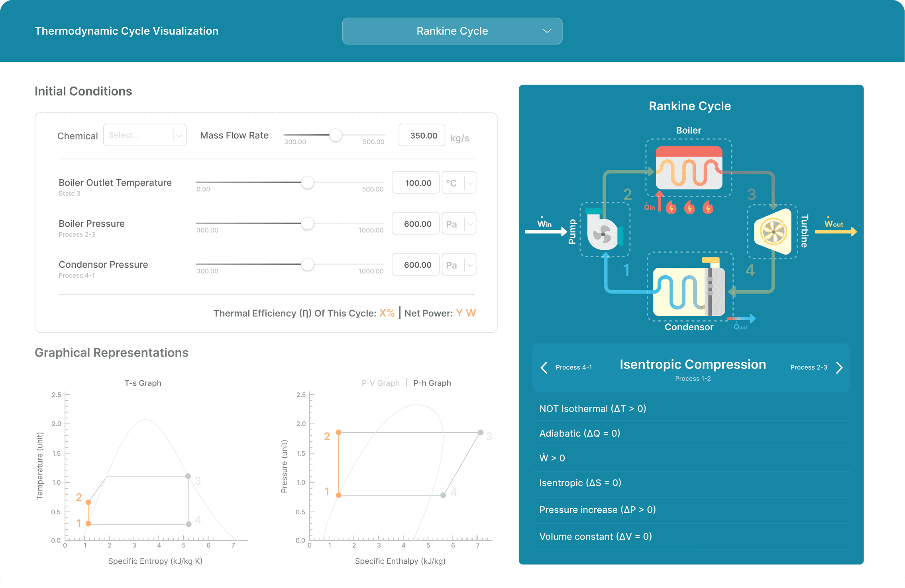Click the last flame icon under the boiler
905x588 pixels.
[x=708, y=208]
